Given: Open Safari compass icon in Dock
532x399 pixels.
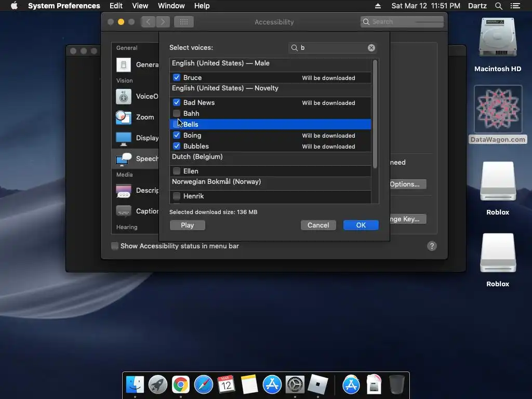Looking at the screenshot, I should (204, 385).
